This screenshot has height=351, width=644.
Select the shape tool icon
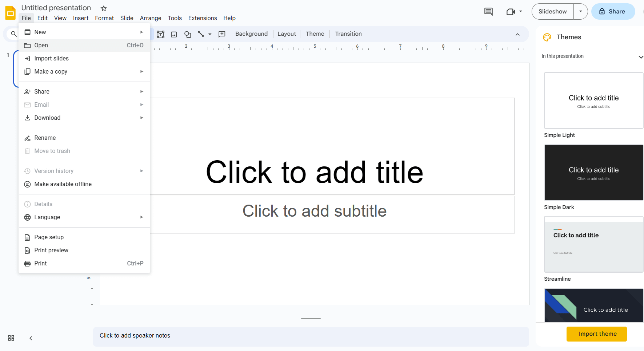click(x=188, y=34)
